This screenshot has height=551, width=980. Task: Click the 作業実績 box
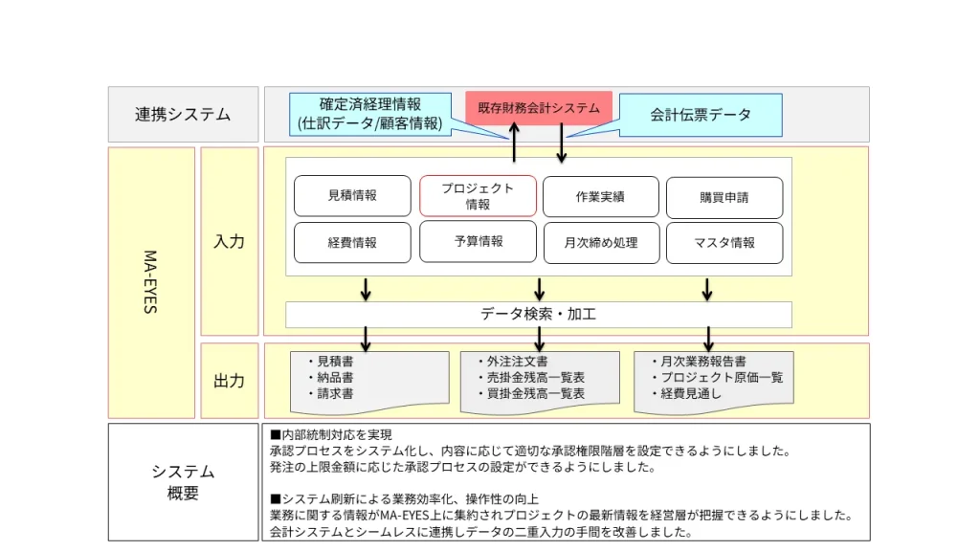coord(601,197)
